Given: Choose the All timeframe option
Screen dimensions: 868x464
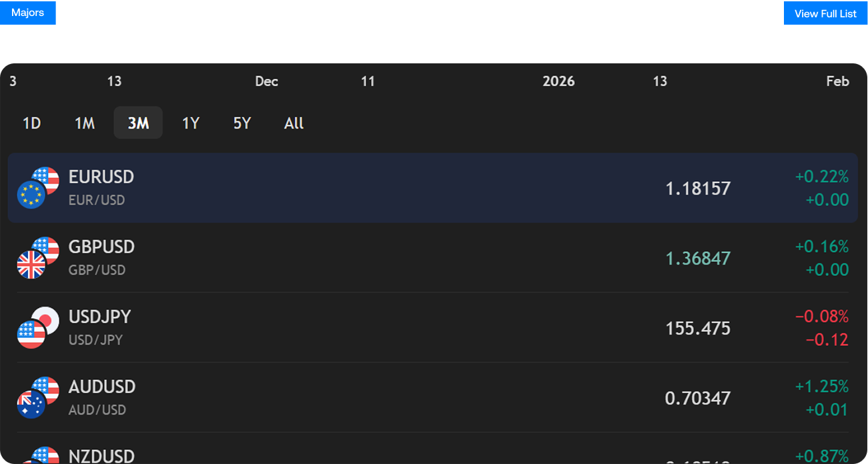Looking at the screenshot, I should pos(294,123).
